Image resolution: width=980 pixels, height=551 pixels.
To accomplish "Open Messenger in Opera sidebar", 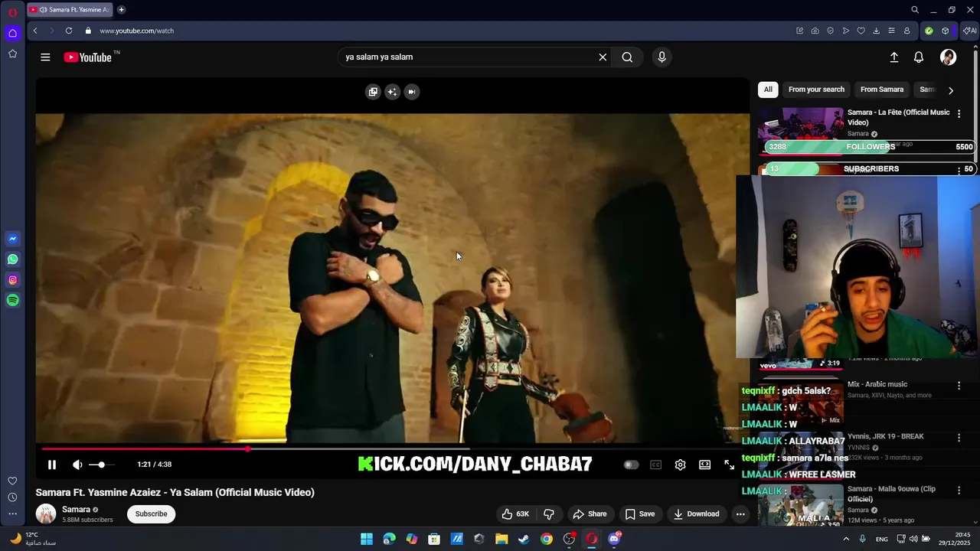I will tap(12, 239).
